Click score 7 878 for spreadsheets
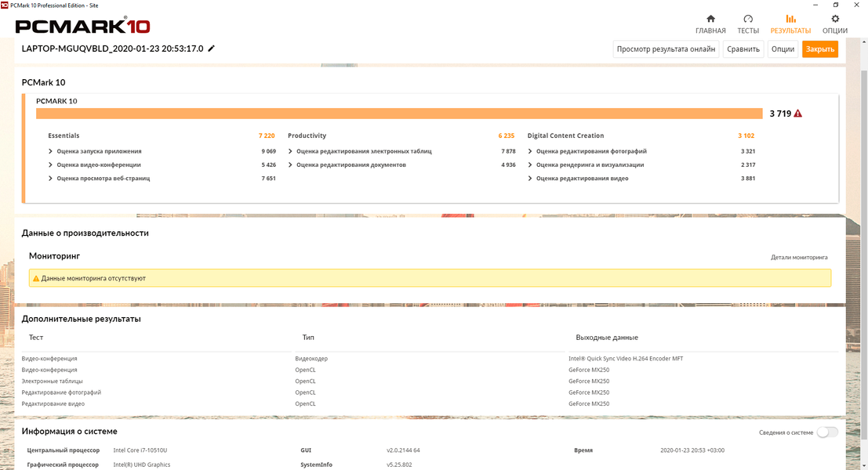Image resolution: width=868 pixels, height=470 pixels. (508, 151)
